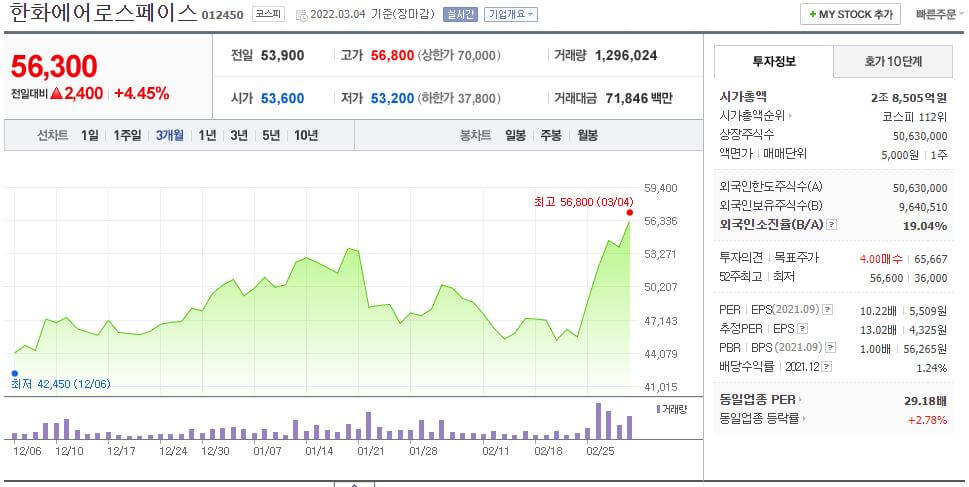Viewport: 969px width, 487px height.
Task: Click the stock code 012450
Action: point(222,15)
